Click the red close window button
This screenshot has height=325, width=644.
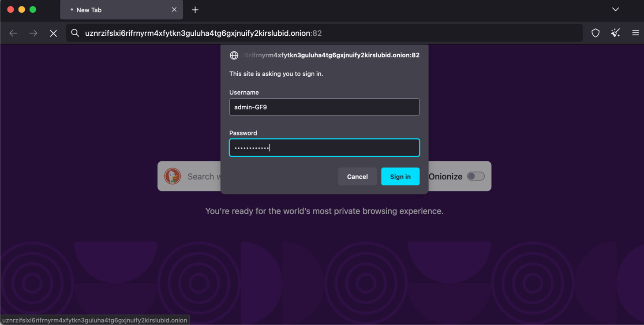tap(11, 9)
